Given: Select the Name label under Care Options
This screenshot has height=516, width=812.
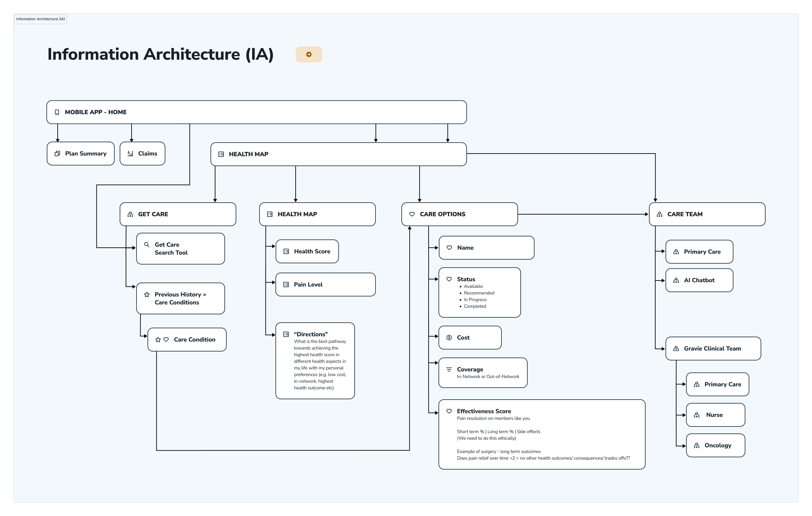Looking at the screenshot, I should (x=465, y=248).
